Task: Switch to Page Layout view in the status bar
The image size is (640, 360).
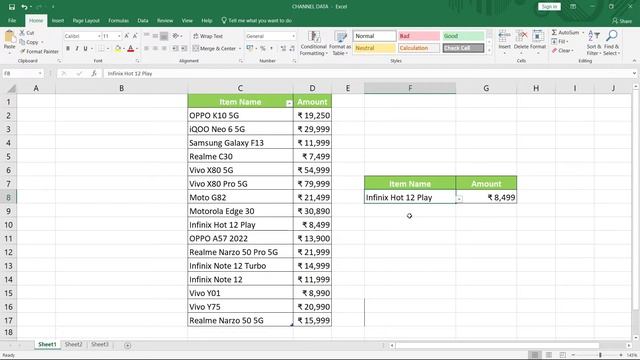Action: pyautogui.click(x=549, y=355)
